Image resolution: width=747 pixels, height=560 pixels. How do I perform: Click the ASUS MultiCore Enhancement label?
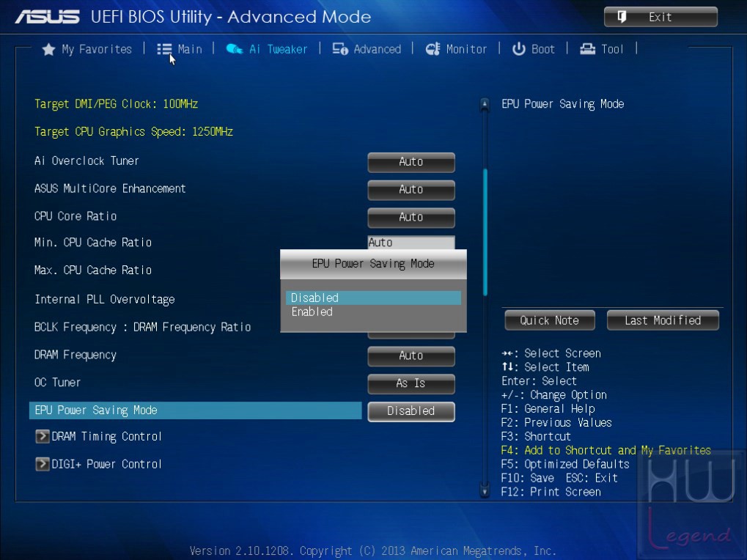tap(110, 188)
